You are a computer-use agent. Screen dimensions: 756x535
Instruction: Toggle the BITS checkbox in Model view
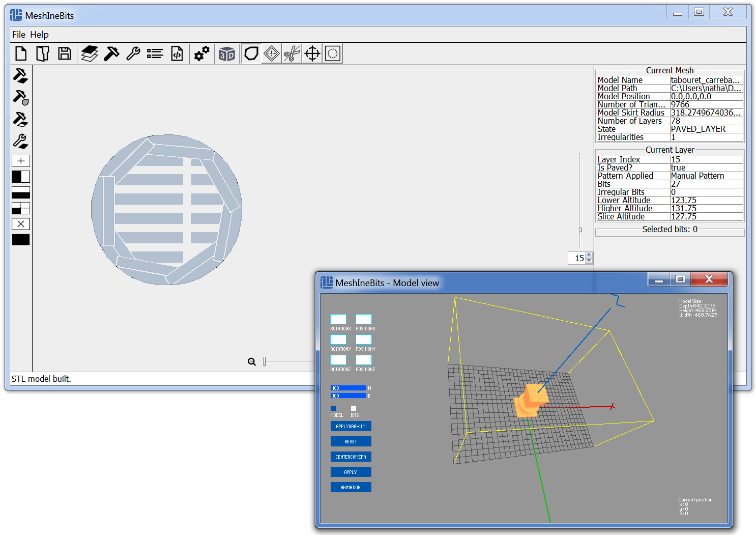point(354,408)
